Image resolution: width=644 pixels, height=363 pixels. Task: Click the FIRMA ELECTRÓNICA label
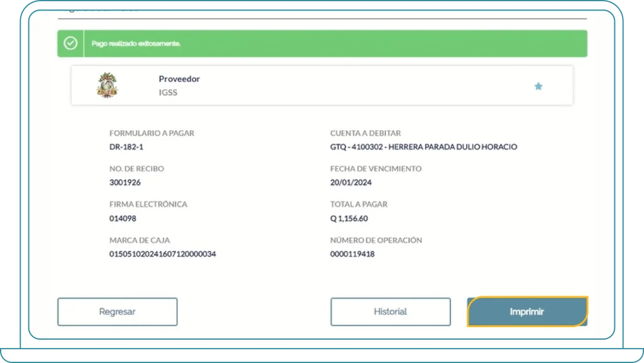pos(148,204)
